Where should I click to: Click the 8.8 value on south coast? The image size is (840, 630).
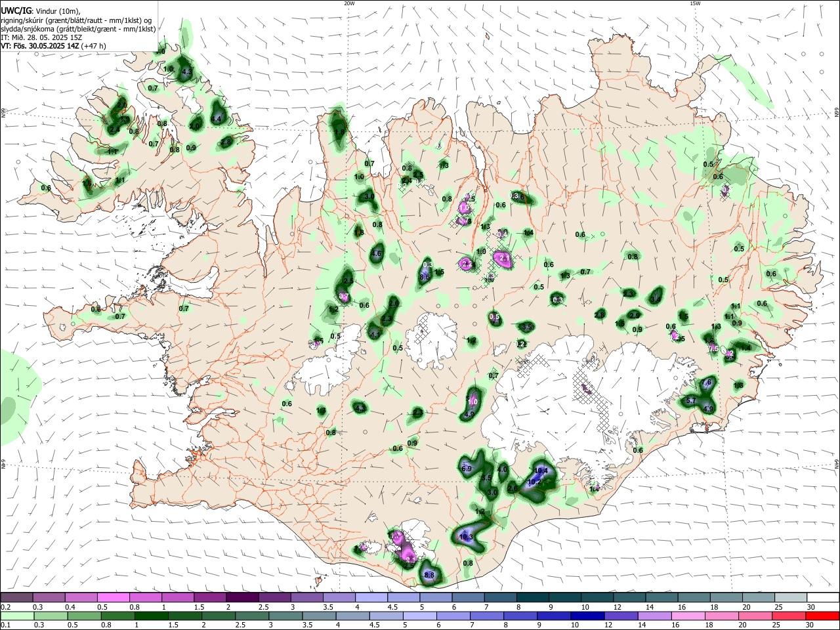[x=429, y=575]
